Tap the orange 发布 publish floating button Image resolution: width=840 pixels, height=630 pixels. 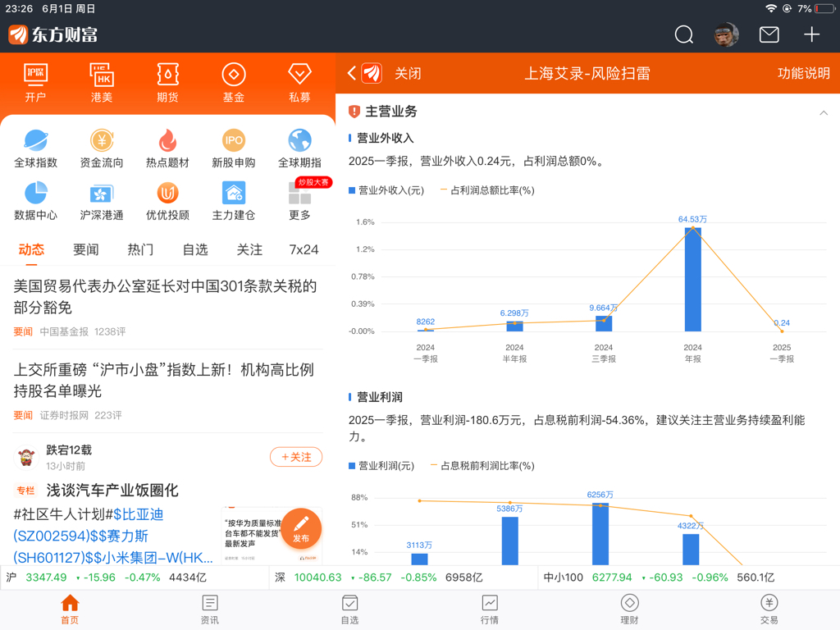coord(301,528)
